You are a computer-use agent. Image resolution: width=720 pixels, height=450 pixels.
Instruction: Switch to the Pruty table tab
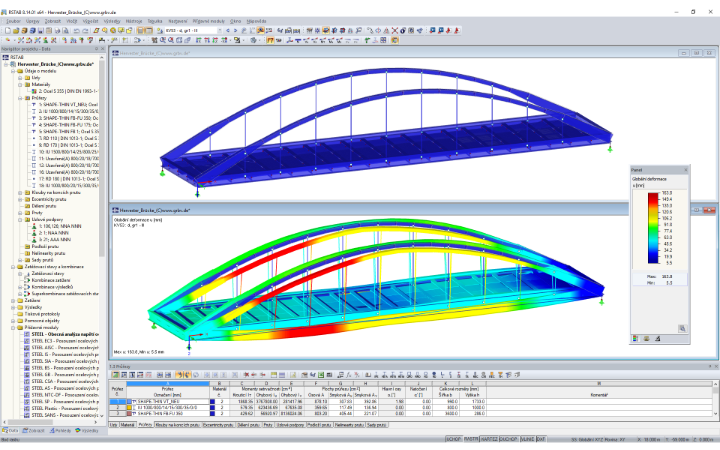[x=268, y=425]
